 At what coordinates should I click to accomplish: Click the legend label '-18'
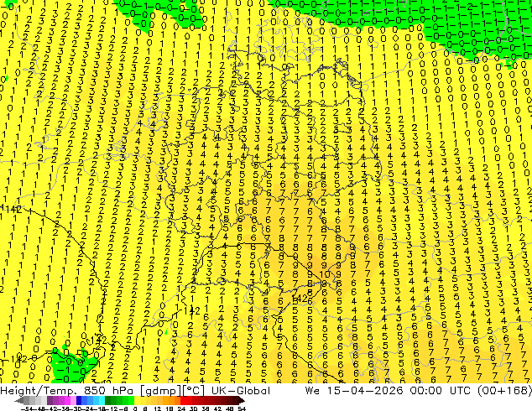click(101, 409)
